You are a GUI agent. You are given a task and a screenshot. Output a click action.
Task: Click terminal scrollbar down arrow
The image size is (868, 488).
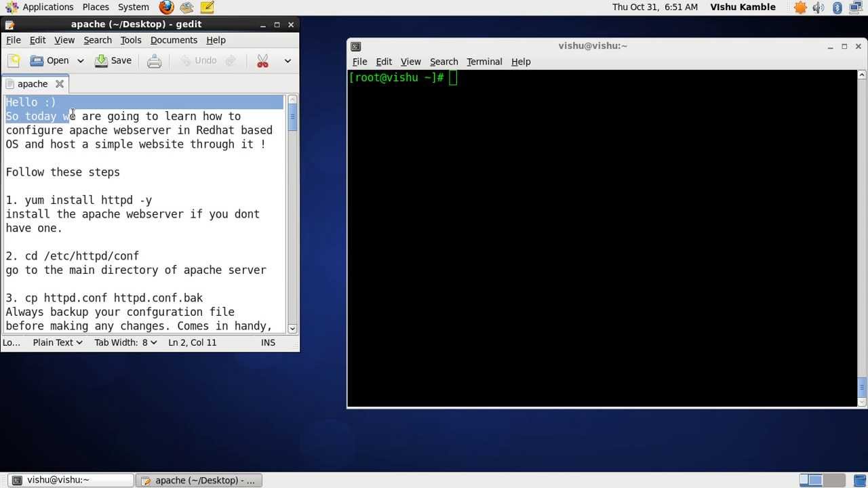coord(862,403)
